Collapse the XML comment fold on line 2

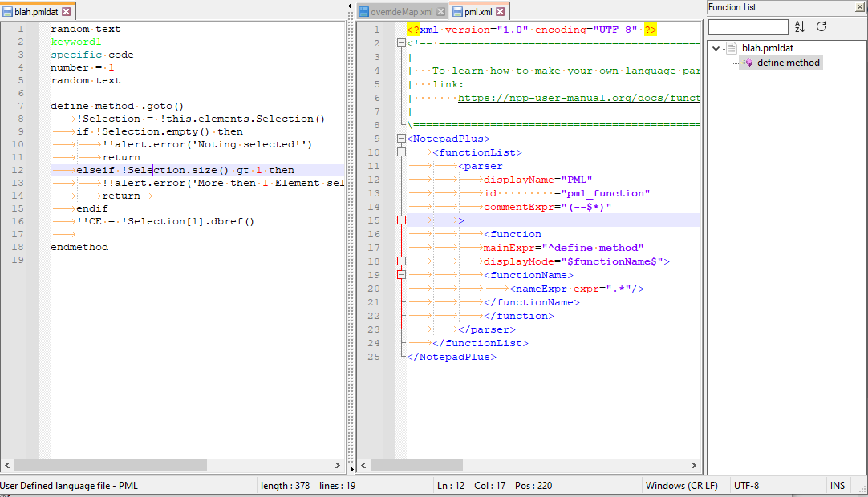point(401,43)
